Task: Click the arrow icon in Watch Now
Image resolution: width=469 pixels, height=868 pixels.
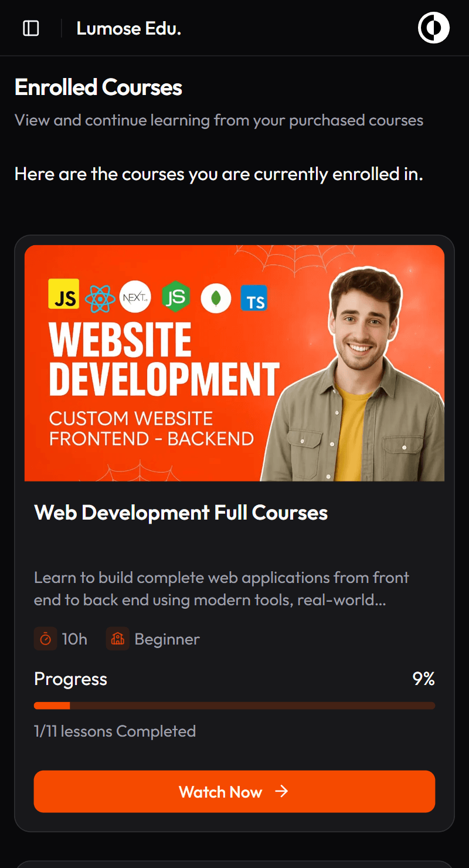Action: (282, 792)
